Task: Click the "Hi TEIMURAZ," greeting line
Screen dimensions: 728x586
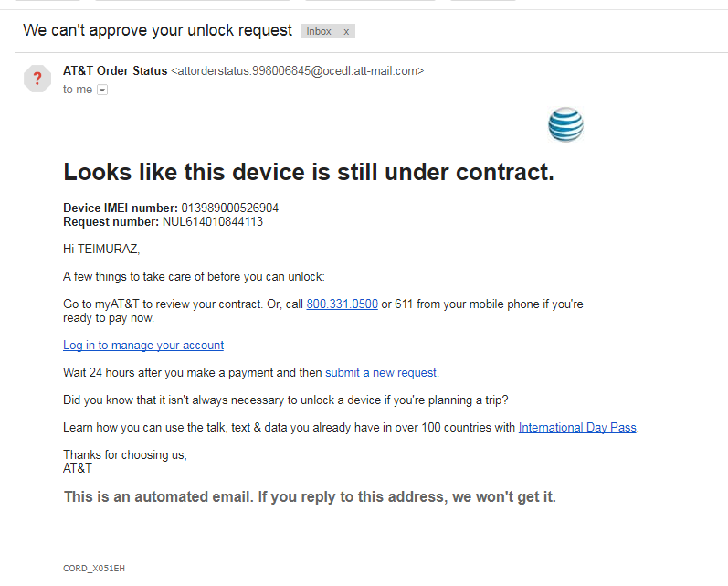Action: (x=101, y=249)
